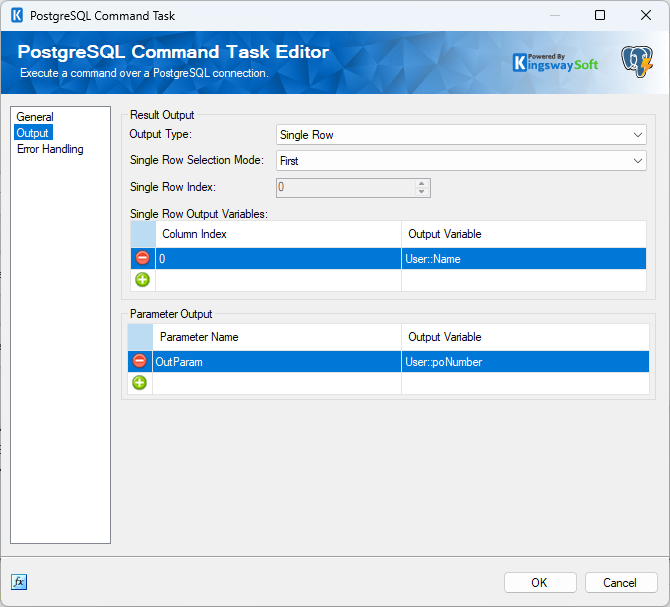Select the Output page in sidebar
670x607 pixels.
coord(32,133)
